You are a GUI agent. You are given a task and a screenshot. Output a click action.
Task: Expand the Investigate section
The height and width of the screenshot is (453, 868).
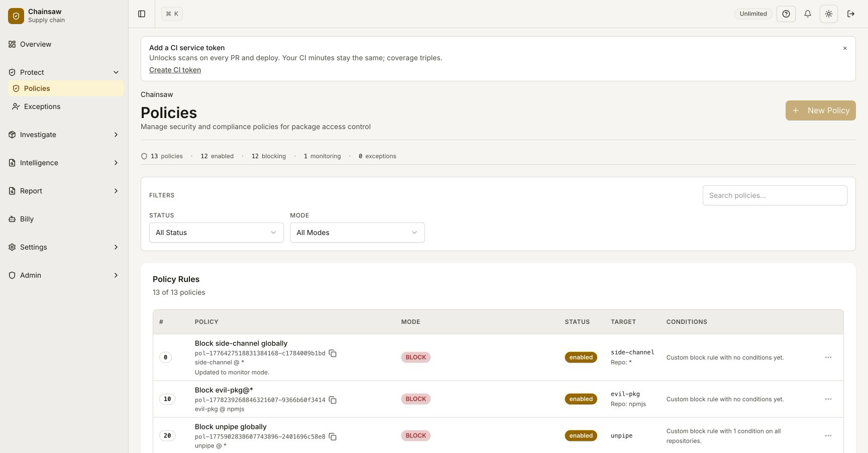pyautogui.click(x=64, y=135)
